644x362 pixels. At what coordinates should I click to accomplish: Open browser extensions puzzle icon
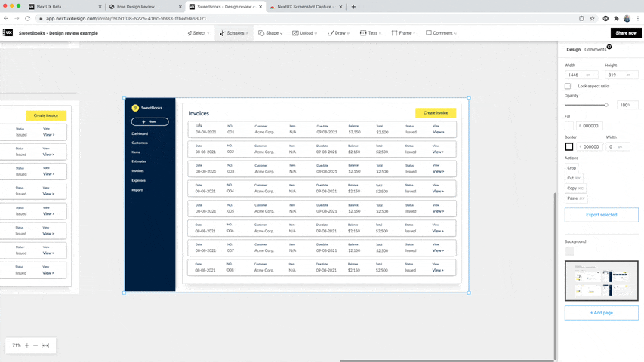(x=616, y=18)
